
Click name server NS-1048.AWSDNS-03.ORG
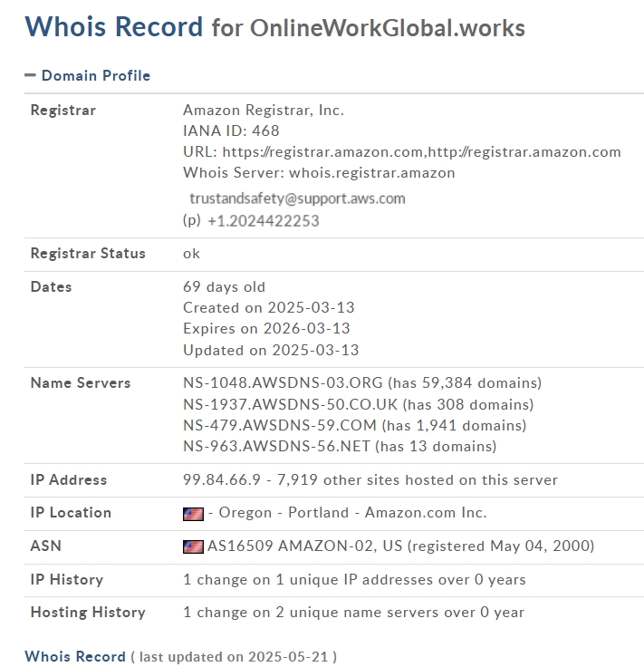point(283,382)
